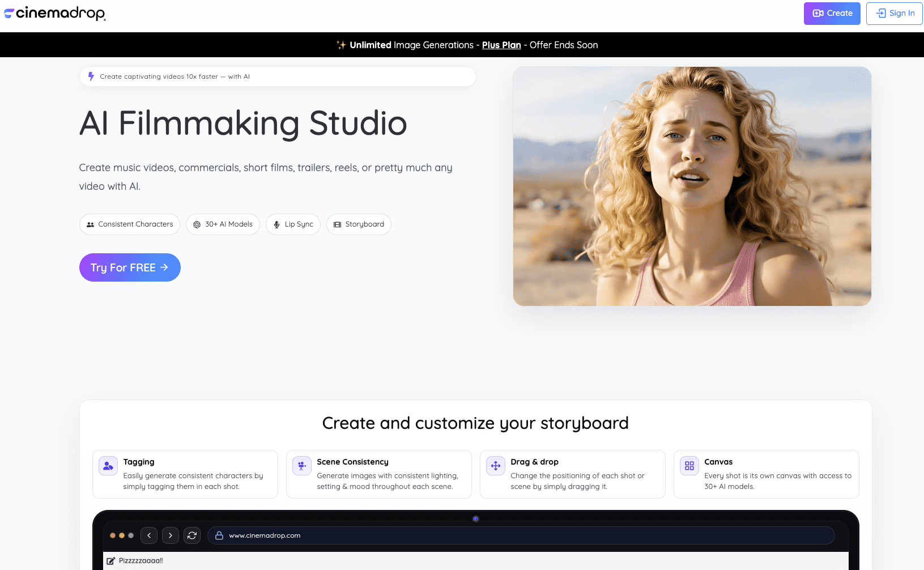The width and height of the screenshot is (924, 570).
Task: Click the Try For FREE button
Action: pyautogui.click(x=130, y=267)
